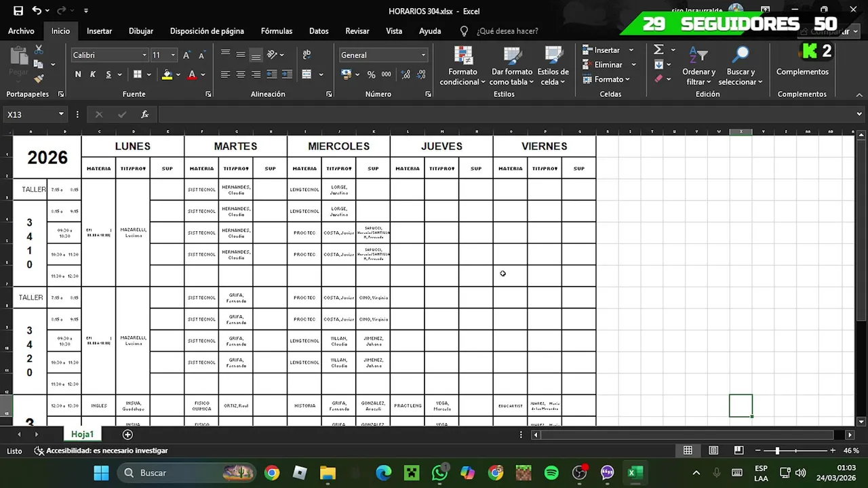Open the font size dropdown
868x488 pixels.
[173, 55]
